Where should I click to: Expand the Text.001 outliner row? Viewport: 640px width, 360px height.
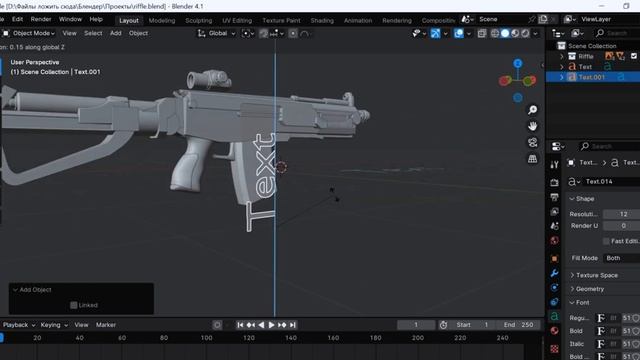562,77
